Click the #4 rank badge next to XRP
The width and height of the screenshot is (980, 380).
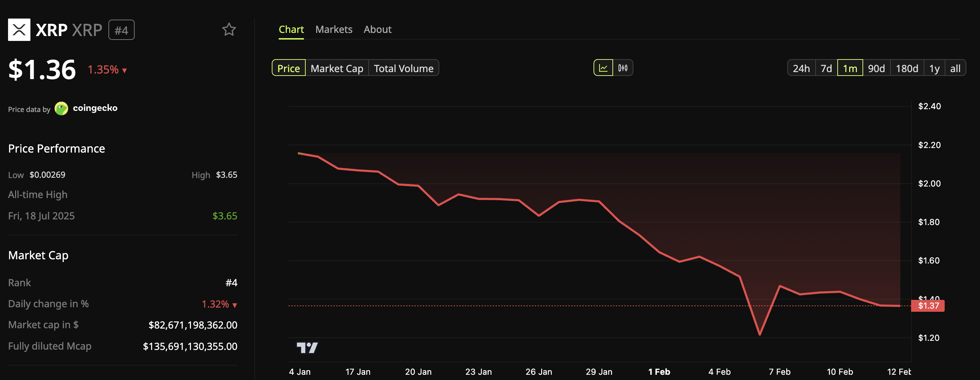point(121,29)
